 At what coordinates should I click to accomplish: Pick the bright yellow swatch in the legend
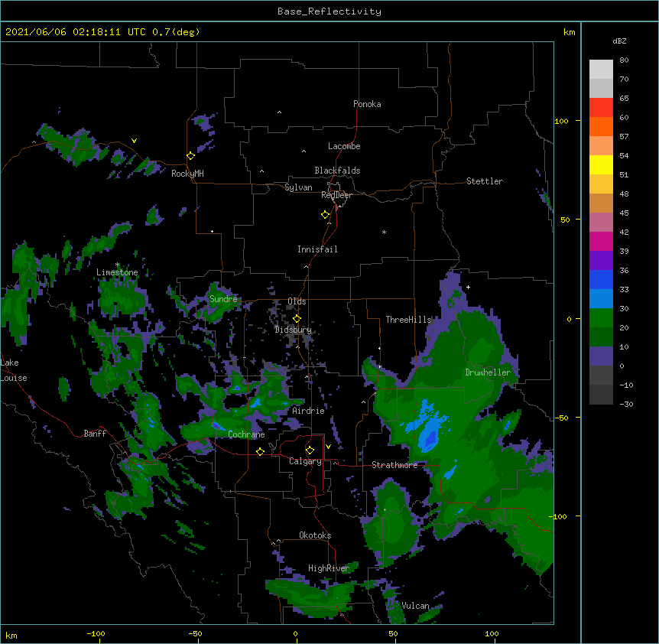click(601, 164)
